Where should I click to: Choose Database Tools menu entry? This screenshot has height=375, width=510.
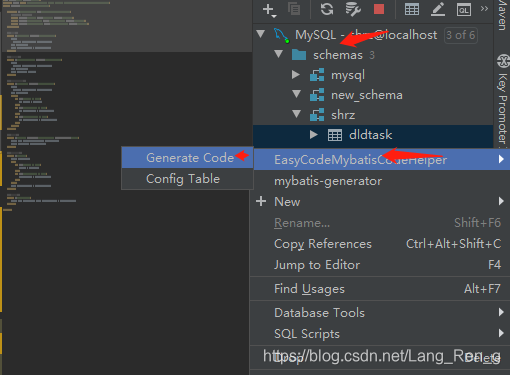pyautogui.click(x=380, y=313)
